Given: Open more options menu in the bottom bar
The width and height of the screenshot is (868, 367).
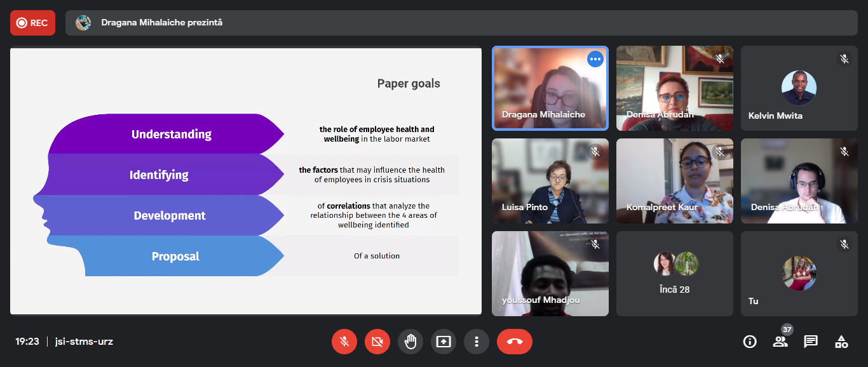Looking at the screenshot, I should [477, 342].
